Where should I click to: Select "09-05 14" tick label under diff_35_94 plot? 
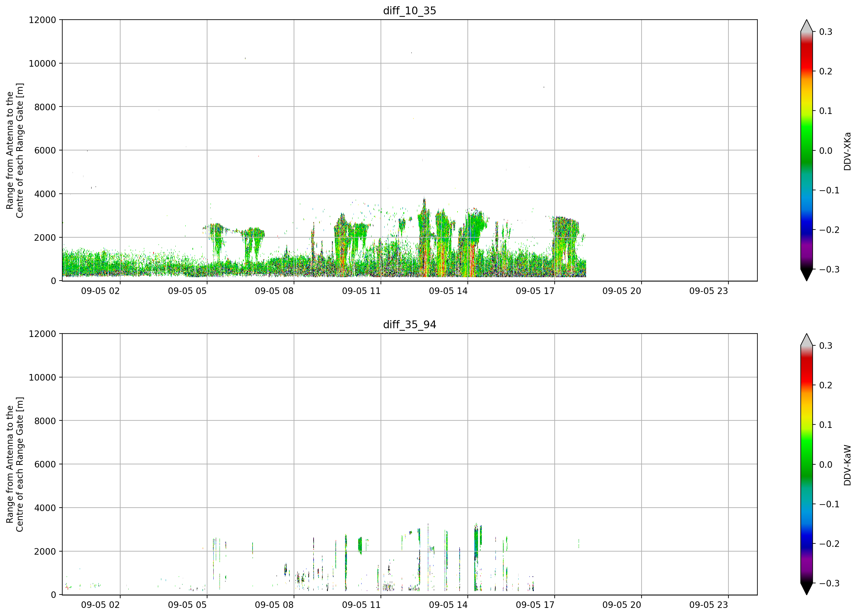[x=448, y=605]
